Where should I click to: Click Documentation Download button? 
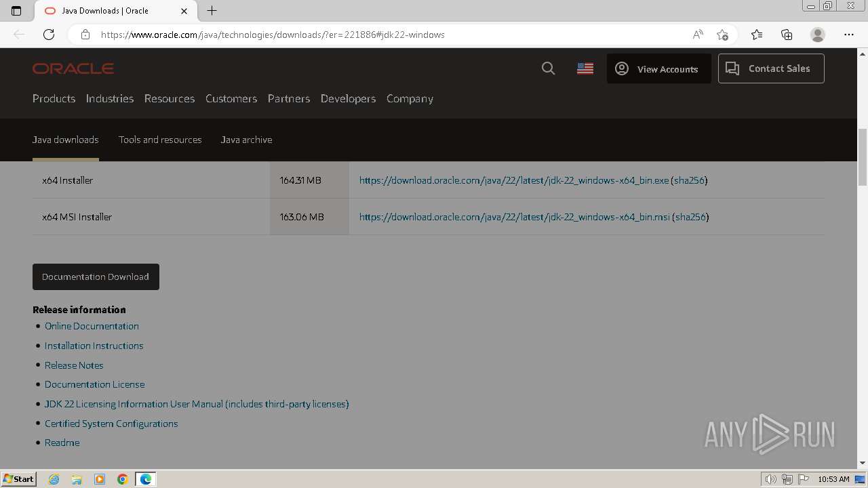96,277
